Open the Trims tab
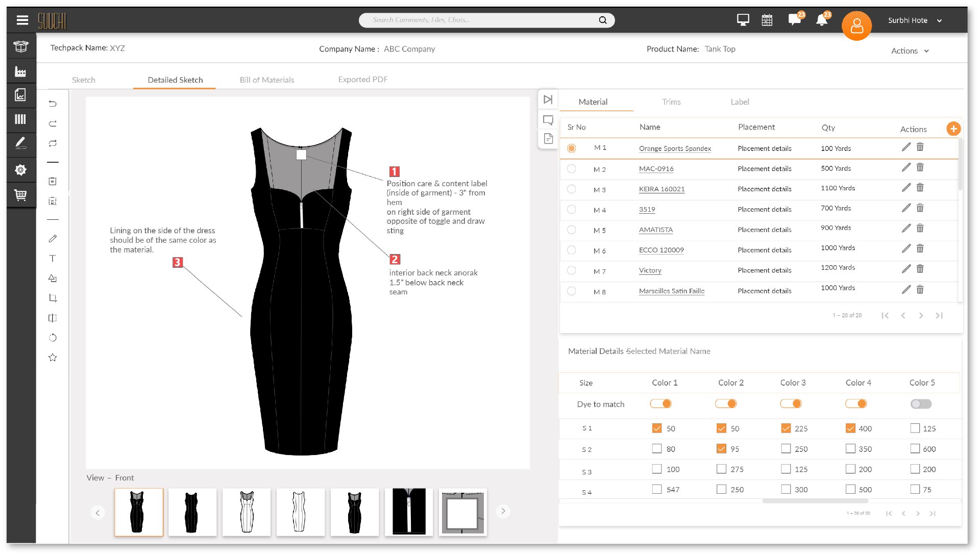This screenshot has width=980, height=556. point(671,102)
